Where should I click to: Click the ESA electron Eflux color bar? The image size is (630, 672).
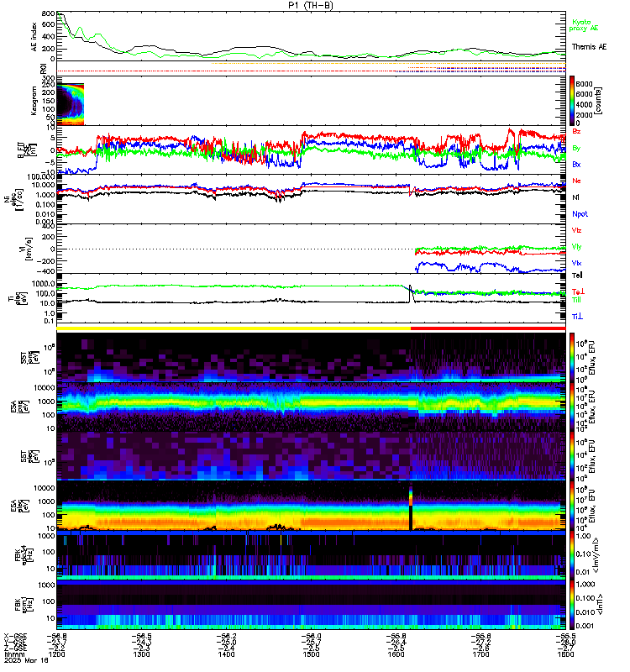[x=572, y=506]
